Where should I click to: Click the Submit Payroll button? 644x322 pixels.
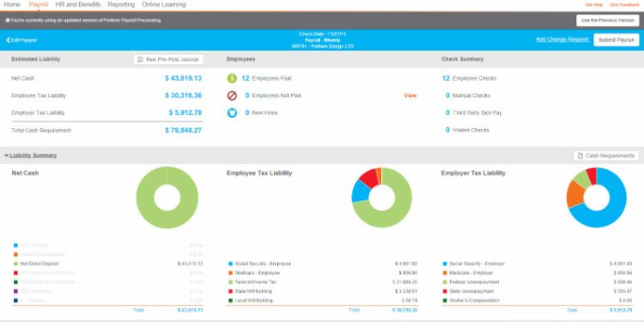pos(616,39)
